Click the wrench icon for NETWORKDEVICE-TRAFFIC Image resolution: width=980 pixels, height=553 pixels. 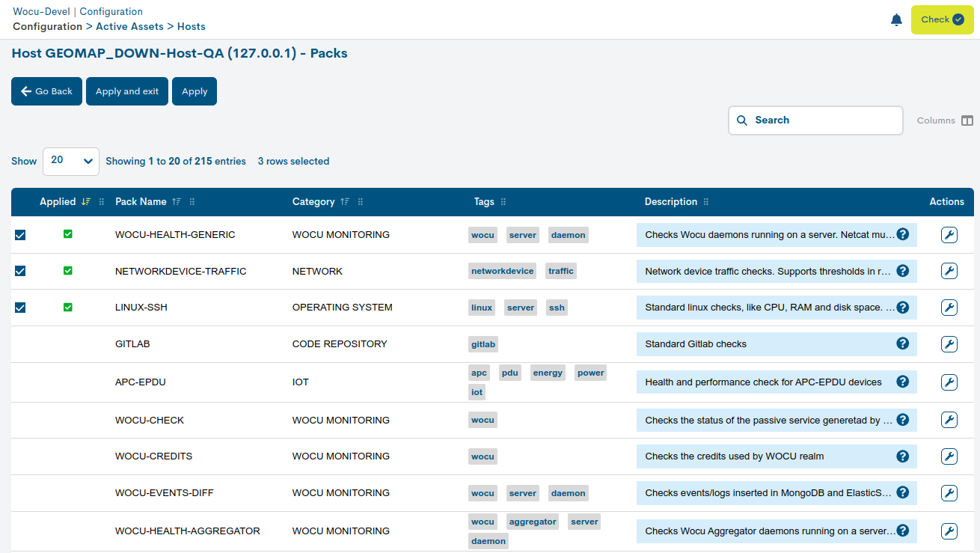(x=949, y=271)
